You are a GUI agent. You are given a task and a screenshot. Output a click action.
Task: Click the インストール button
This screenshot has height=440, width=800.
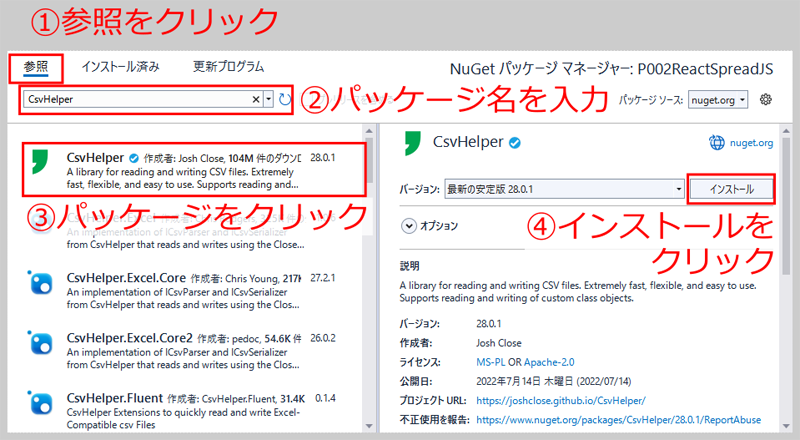pos(731,189)
